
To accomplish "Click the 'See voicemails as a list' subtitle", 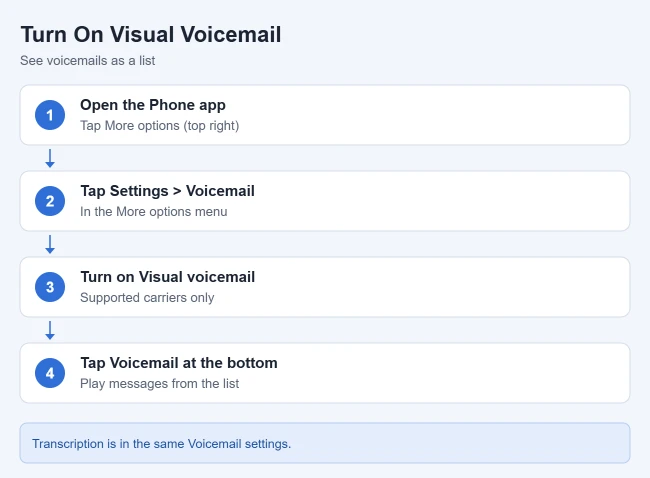I will [87, 61].
